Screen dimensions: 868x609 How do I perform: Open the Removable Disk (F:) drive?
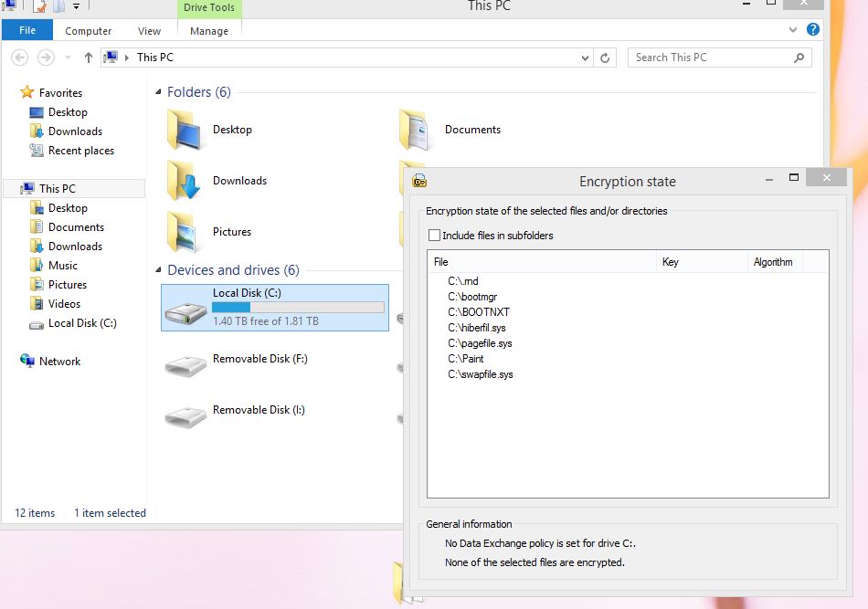click(x=186, y=364)
